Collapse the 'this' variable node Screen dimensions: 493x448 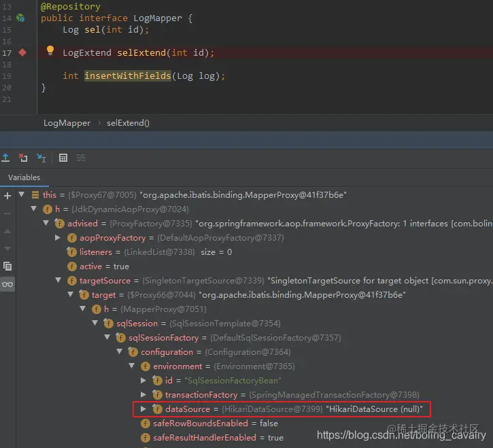[x=22, y=194]
